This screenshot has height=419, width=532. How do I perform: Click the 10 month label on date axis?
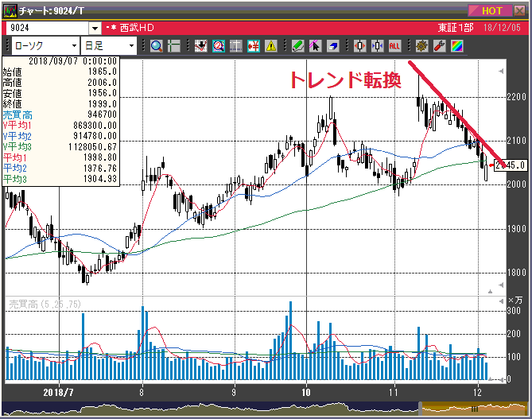point(306,393)
